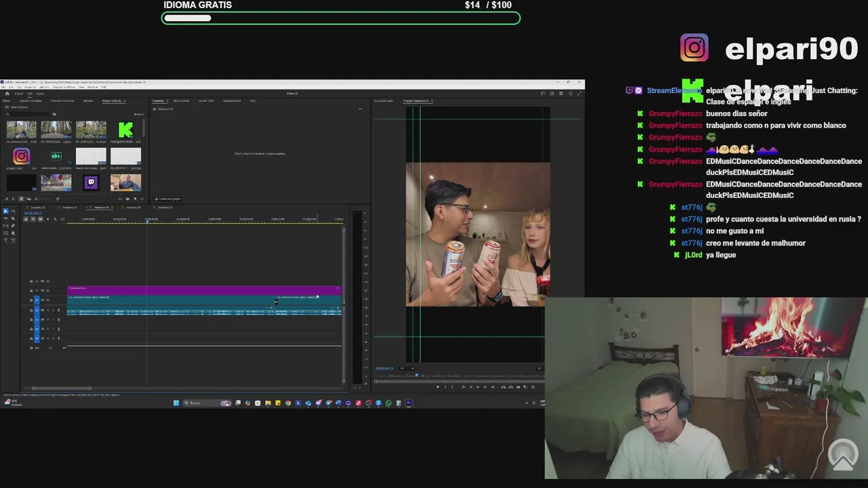This screenshot has width=868, height=488.
Task: Show hidden icons in the Windows system tray
Action: pyautogui.click(x=526, y=403)
